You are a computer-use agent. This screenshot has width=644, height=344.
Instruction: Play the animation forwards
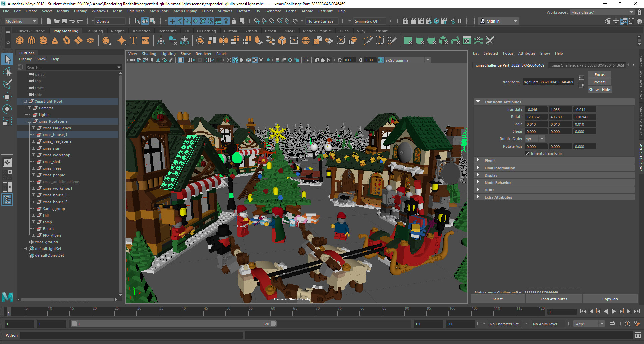coord(613,311)
